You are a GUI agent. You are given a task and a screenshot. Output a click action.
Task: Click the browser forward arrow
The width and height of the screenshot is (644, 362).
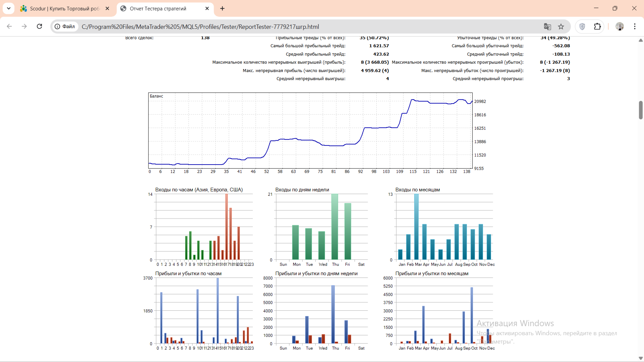point(24,26)
